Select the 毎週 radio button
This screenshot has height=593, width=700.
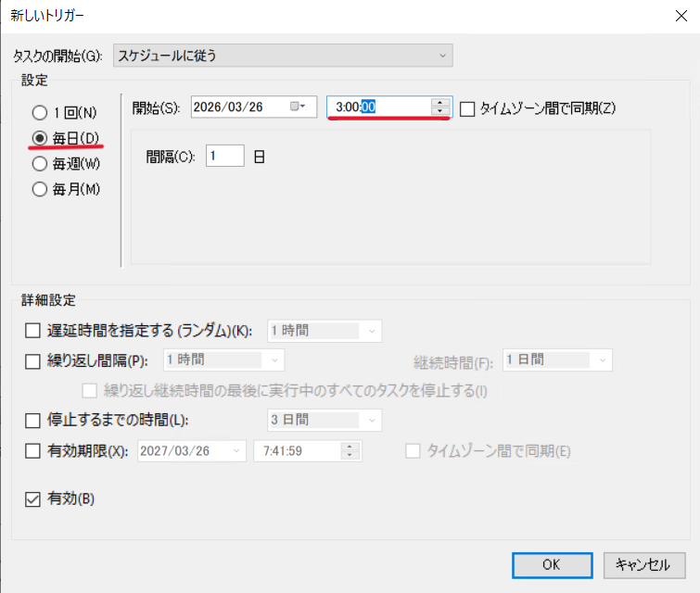39,164
